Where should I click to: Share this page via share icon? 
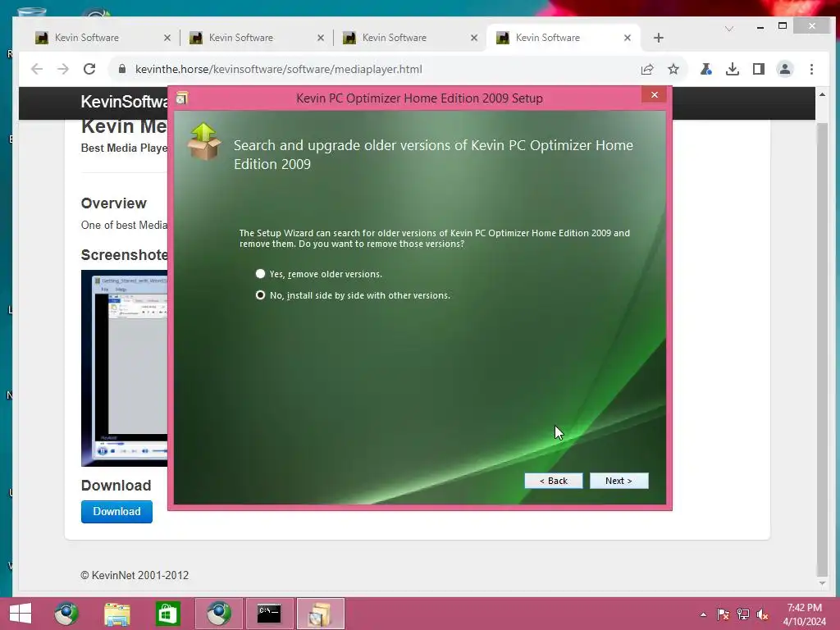(647, 69)
